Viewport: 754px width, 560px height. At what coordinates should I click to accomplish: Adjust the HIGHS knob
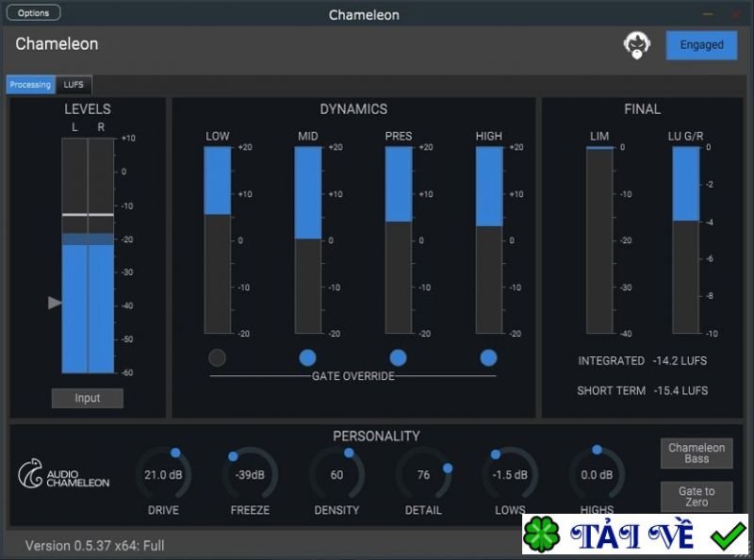pyautogui.click(x=597, y=474)
